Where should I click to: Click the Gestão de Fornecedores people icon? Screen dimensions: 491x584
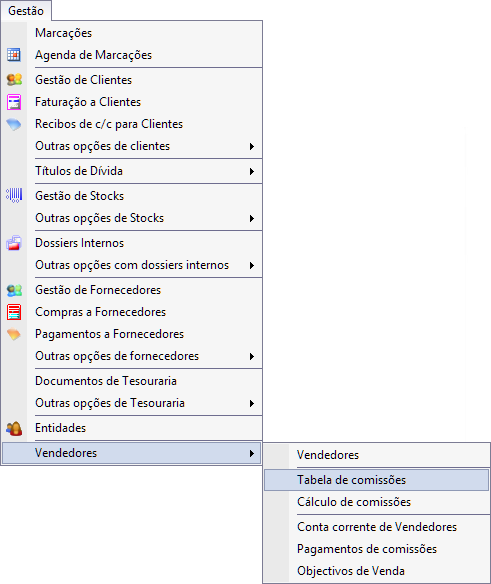(14, 290)
